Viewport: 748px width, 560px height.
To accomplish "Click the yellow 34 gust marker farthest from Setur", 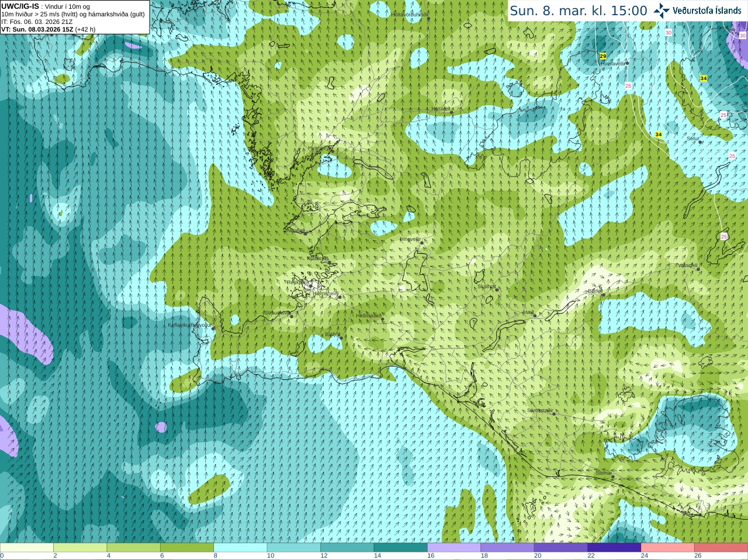I will pos(704,78).
